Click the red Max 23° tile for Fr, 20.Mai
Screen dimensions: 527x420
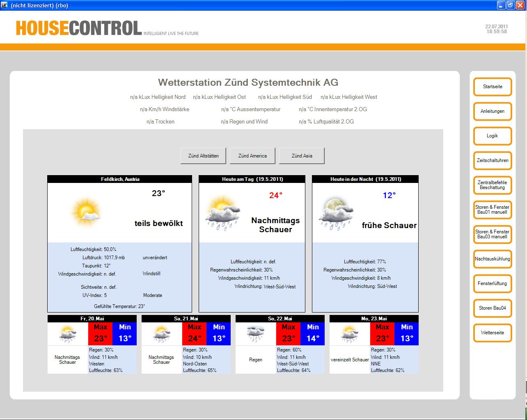[101, 333]
